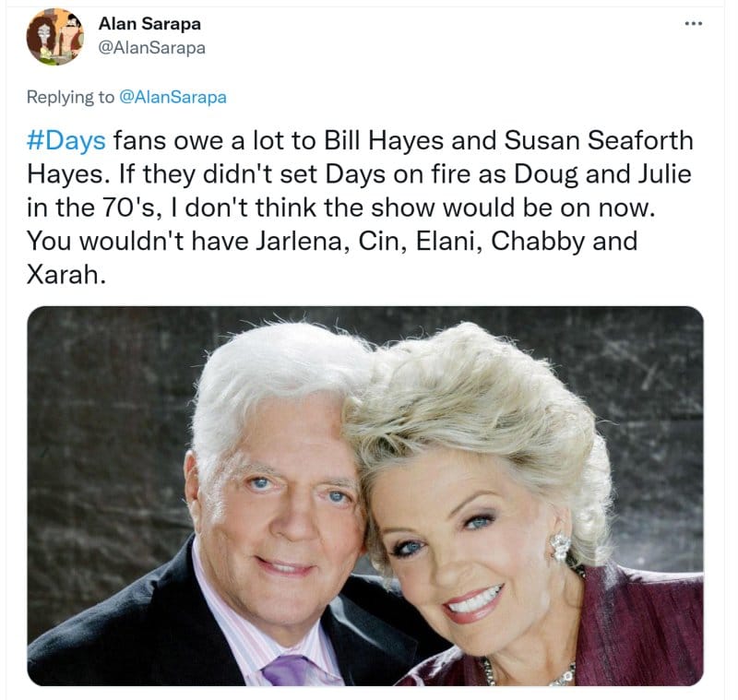Click the word Xarah ending the tweet

(63, 275)
